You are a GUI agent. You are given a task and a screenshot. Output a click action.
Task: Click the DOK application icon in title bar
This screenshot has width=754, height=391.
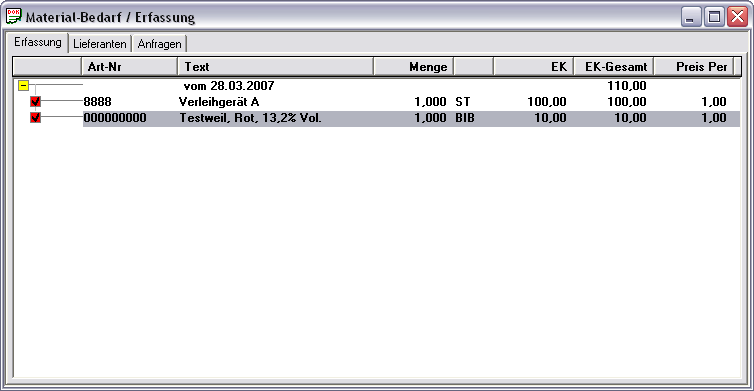(13, 16)
